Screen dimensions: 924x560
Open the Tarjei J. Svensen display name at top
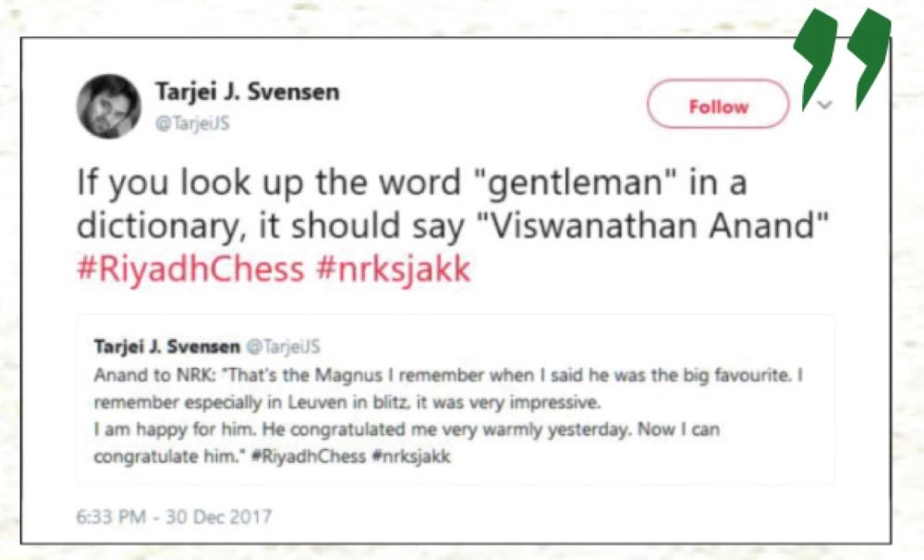pyautogui.click(x=247, y=91)
